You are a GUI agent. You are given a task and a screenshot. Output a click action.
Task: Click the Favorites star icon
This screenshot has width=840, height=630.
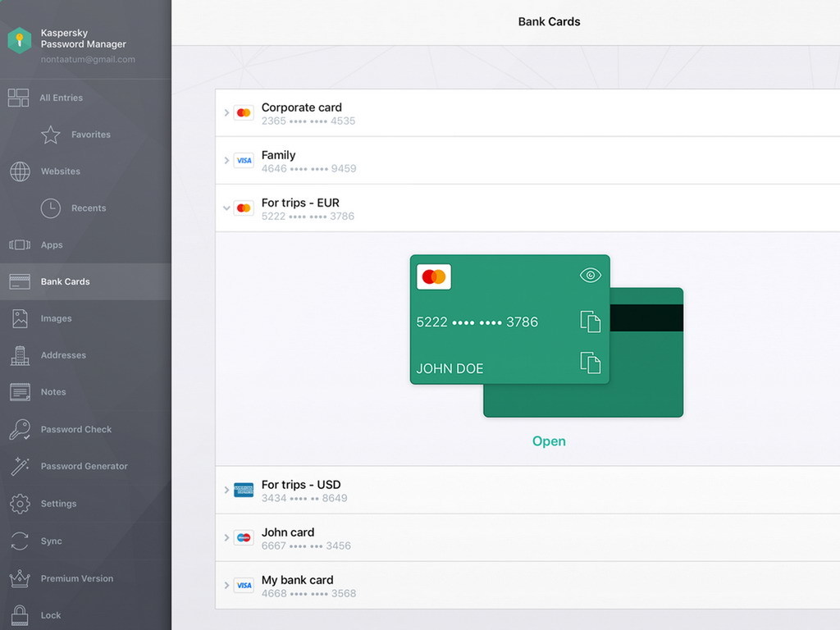point(50,135)
